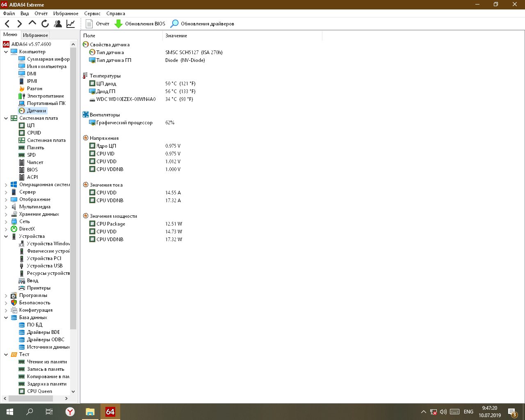
Task: Select the Электропитание battery icon item
Action: click(x=22, y=96)
